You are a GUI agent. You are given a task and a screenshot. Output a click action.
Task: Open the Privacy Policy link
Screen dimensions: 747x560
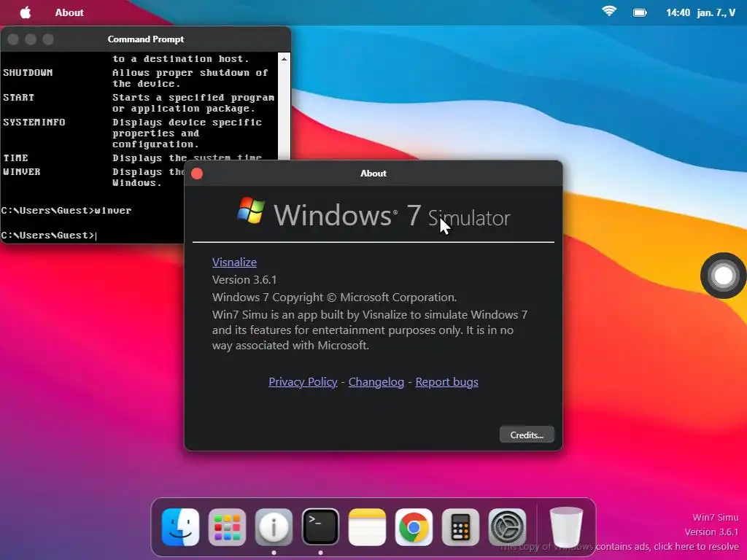click(303, 382)
